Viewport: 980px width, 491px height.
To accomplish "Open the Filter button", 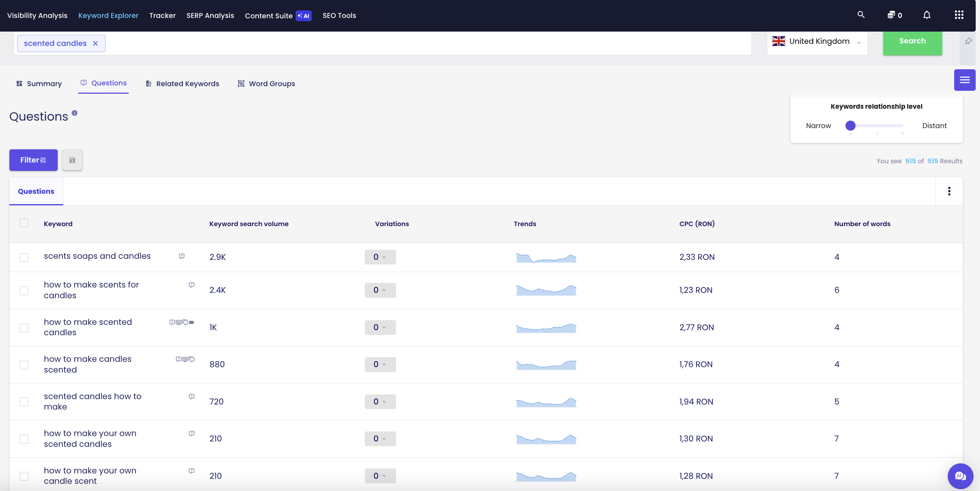I will click(33, 160).
